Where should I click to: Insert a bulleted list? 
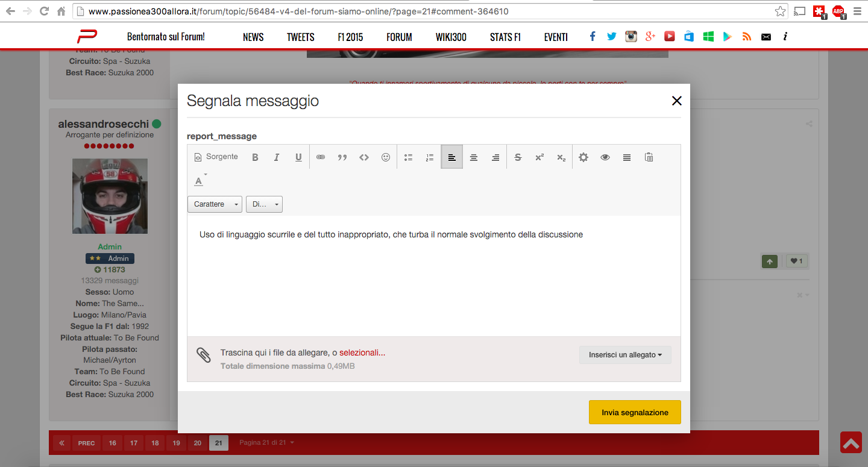[408, 157]
